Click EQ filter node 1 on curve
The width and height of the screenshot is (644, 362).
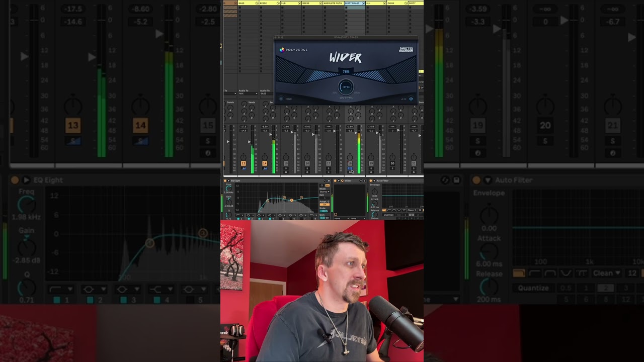pyautogui.click(x=268, y=201)
